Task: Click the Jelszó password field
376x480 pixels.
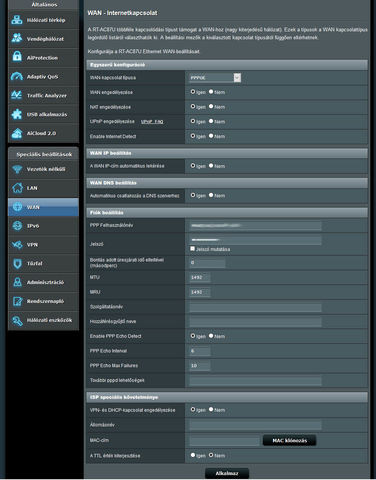Action: (x=255, y=240)
